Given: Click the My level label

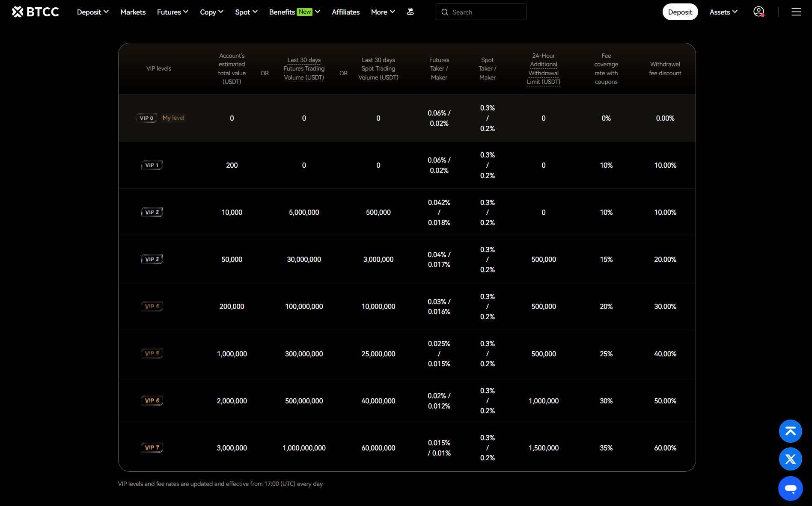Looking at the screenshot, I should pos(173,118).
